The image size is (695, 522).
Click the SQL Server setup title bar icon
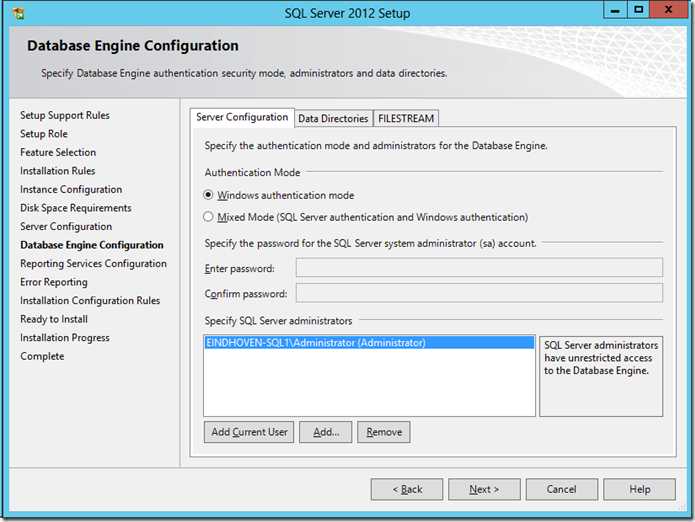coord(18,13)
